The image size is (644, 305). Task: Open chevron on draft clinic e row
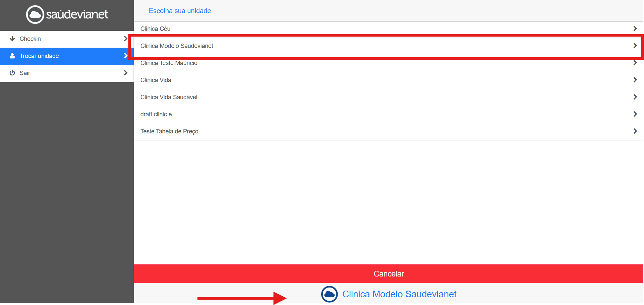[635, 114]
